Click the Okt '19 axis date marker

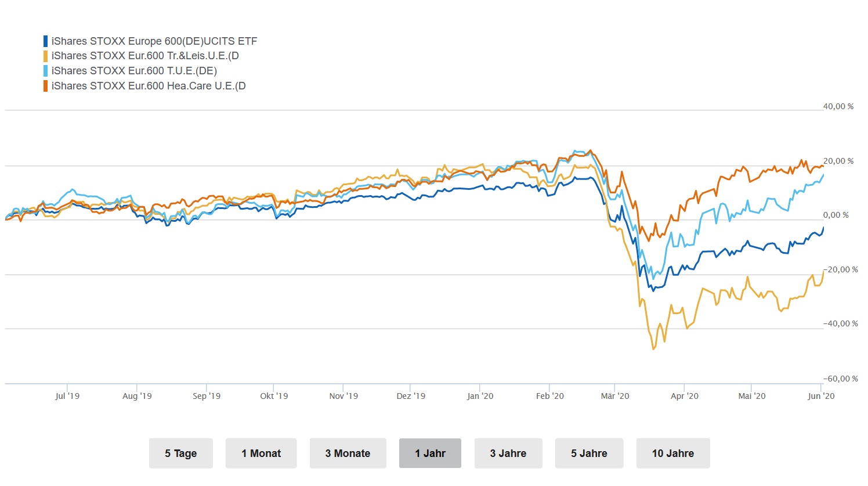coord(274,396)
